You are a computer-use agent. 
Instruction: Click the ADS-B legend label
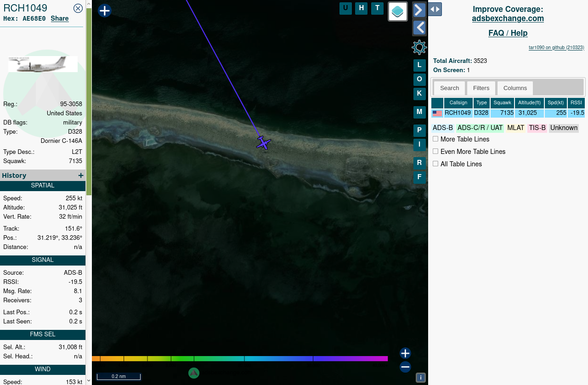pos(443,128)
